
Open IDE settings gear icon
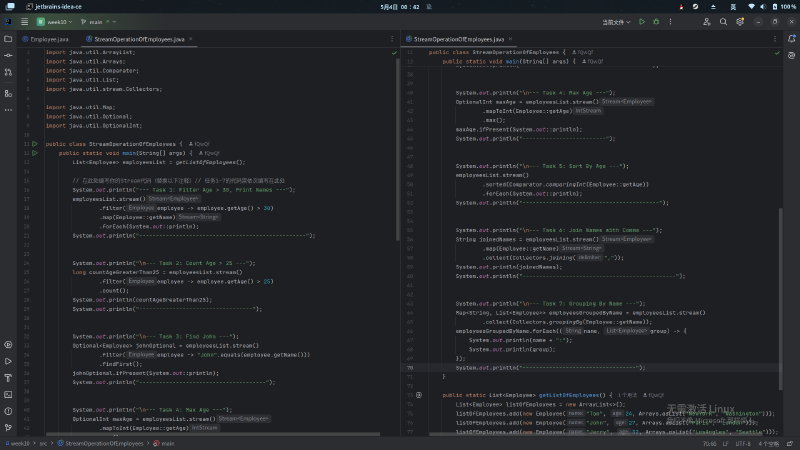740,22
